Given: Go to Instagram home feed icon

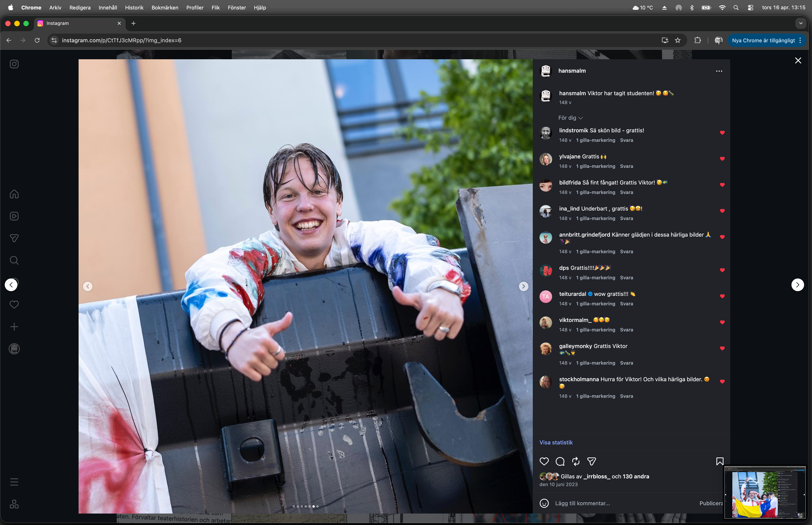Looking at the screenshot, I should [14, 194].
